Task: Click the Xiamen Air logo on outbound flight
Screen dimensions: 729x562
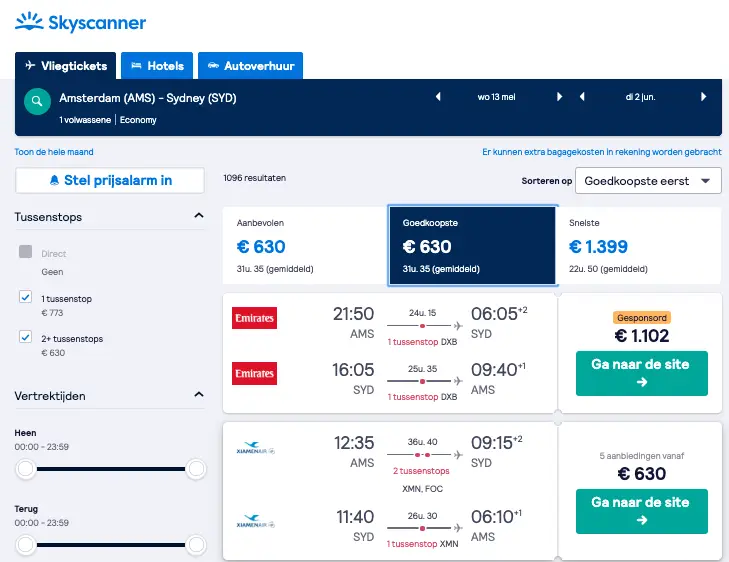Action: [255, 448]
